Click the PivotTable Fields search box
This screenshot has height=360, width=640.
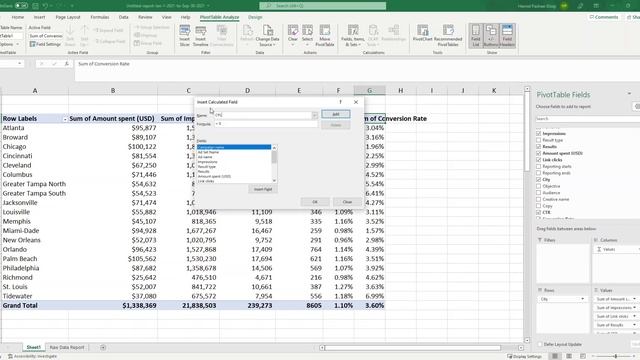pyautogui.click(x=588, y=119)
